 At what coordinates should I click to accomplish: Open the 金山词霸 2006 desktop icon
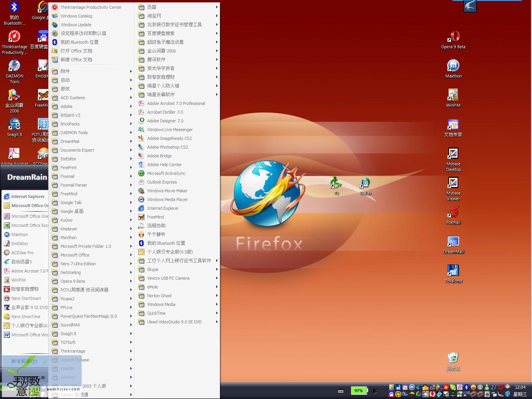pos(14,101)
